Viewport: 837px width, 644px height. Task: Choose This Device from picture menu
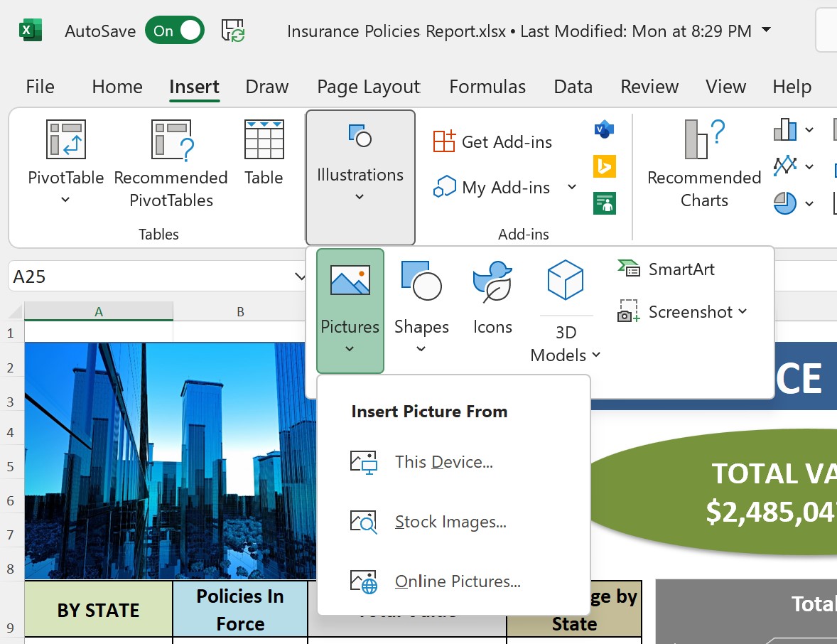point(443,462)
